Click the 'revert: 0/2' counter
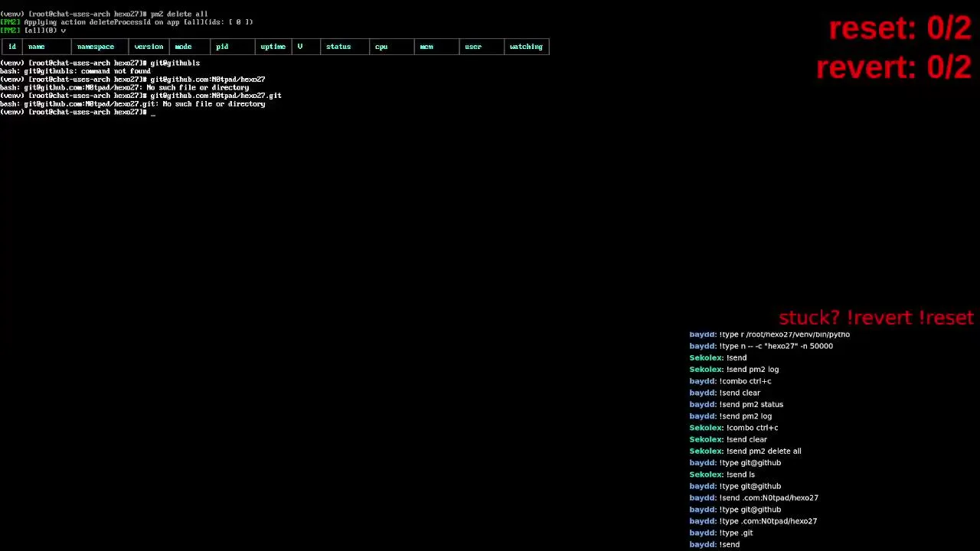 (x=893, y=67)
